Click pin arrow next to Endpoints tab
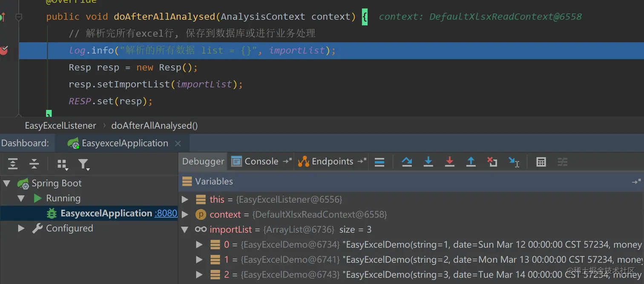The image size is (644, 284). pyautogui.click(x=362, y=161)
